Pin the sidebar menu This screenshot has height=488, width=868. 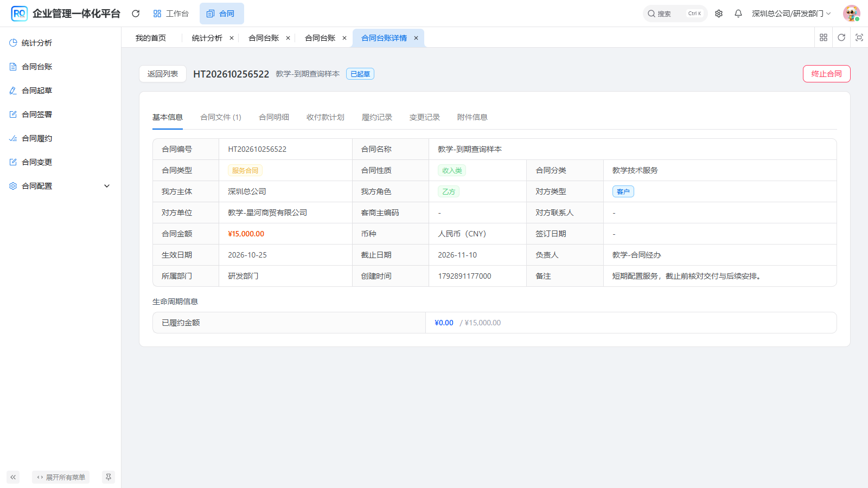coord(108,477)
